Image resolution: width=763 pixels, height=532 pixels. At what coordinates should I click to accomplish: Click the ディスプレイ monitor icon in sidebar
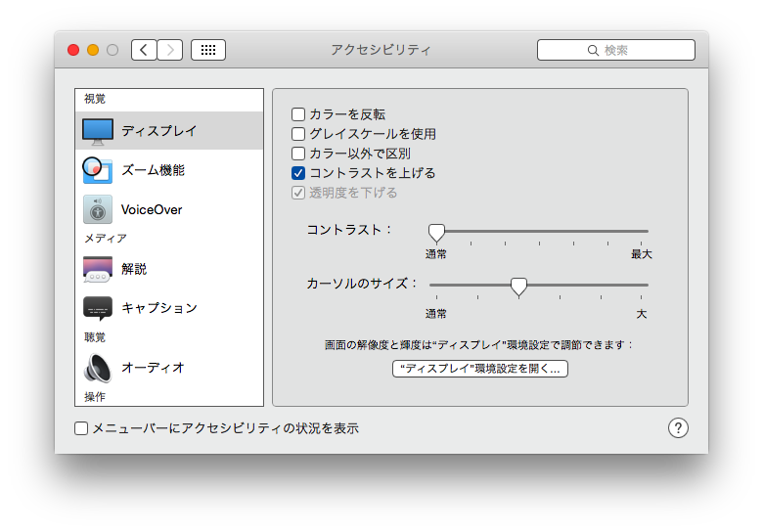pyautogui.click(x=98, y=131)
